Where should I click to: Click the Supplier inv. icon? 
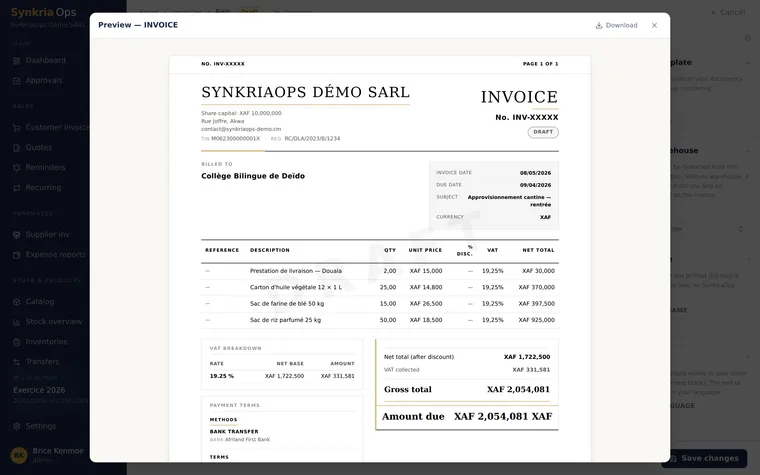(16, 235)
